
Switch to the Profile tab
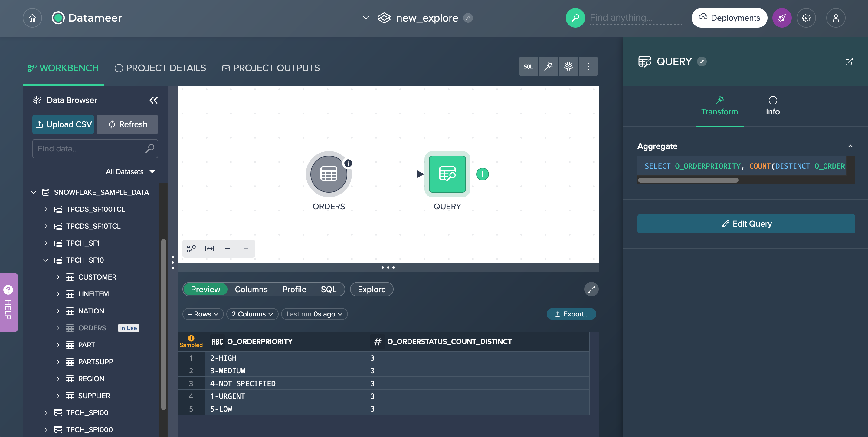coord(294,289)
